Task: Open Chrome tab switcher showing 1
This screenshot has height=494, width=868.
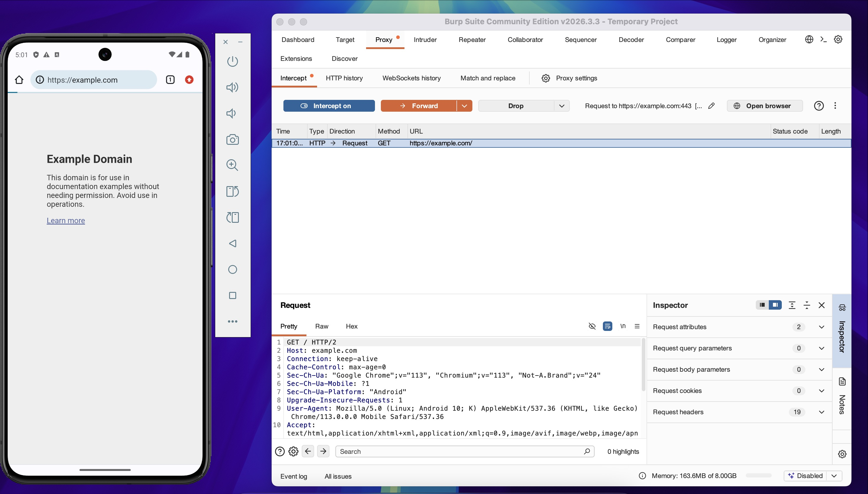Action: coord(170,80)
